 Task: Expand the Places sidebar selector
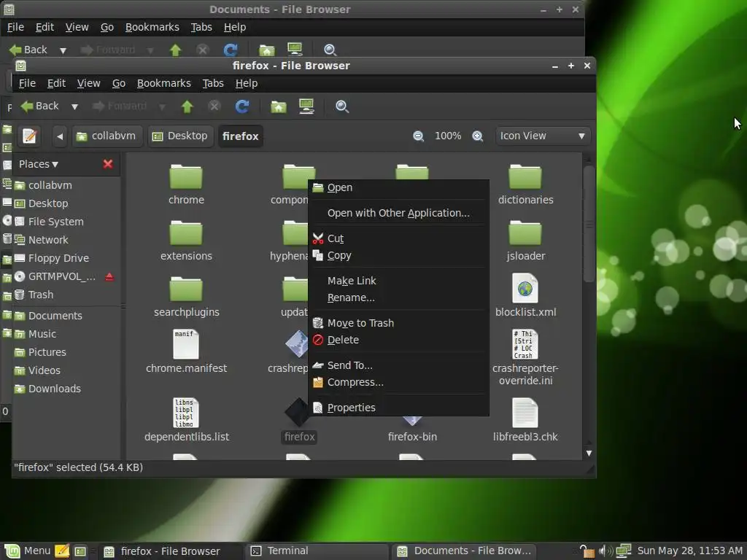point(39,164)
